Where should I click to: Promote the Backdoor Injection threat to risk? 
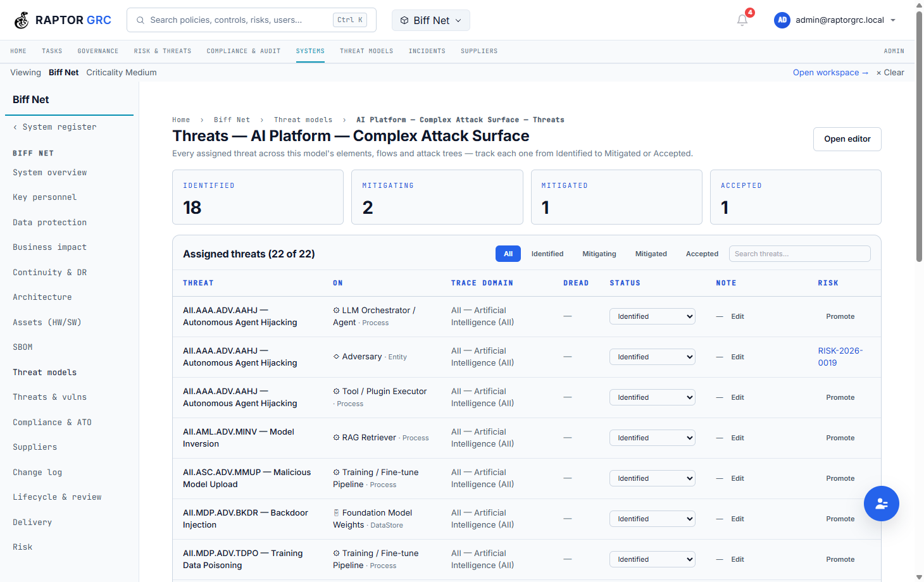pos(840,519)
